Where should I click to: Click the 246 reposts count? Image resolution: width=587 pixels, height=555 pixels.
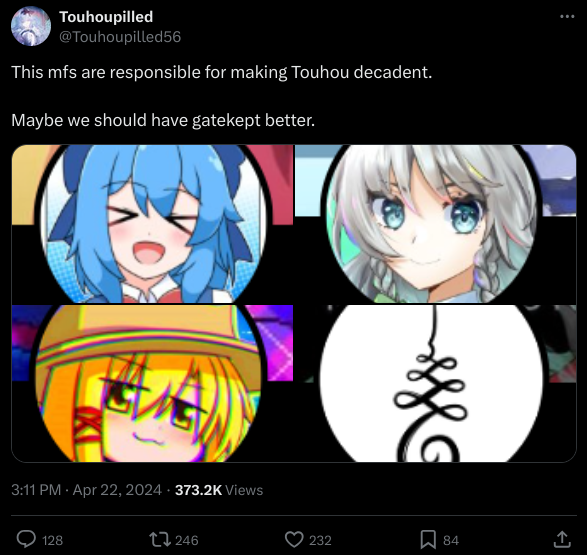click(187, 540)
